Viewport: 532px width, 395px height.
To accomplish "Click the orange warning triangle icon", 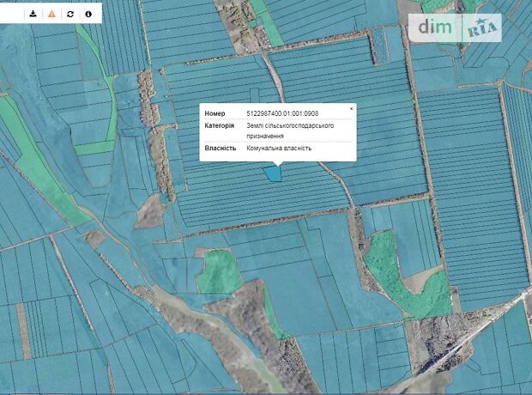I will [51, 14].
